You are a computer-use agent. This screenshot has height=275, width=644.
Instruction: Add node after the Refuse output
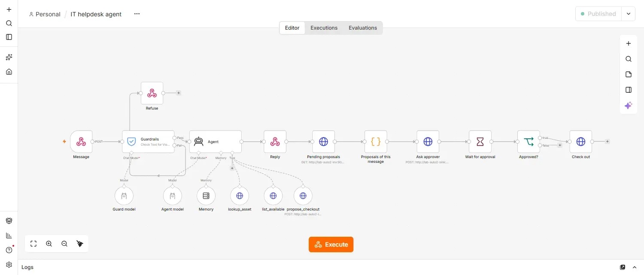[x=179, y=93]
